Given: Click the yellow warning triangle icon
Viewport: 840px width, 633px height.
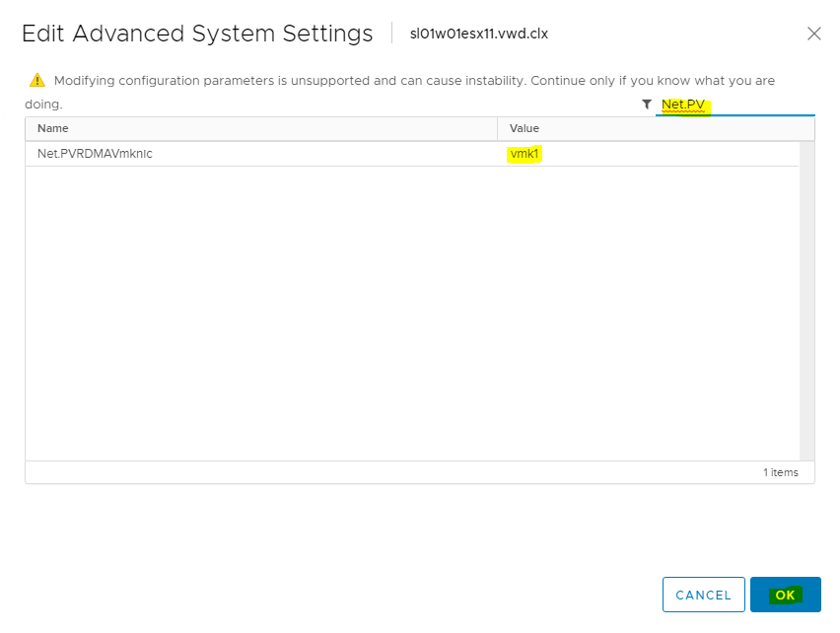Looking at the screenshot, I should 36,80.
